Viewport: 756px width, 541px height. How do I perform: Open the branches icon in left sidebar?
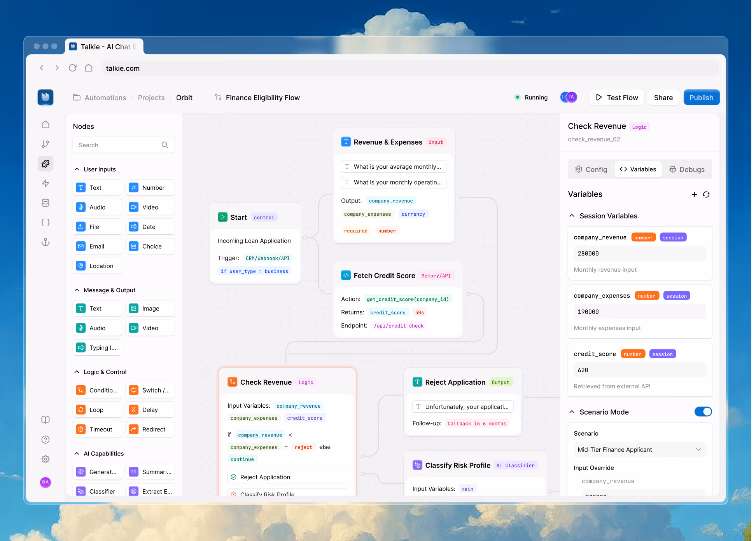(x=45, y=144)
